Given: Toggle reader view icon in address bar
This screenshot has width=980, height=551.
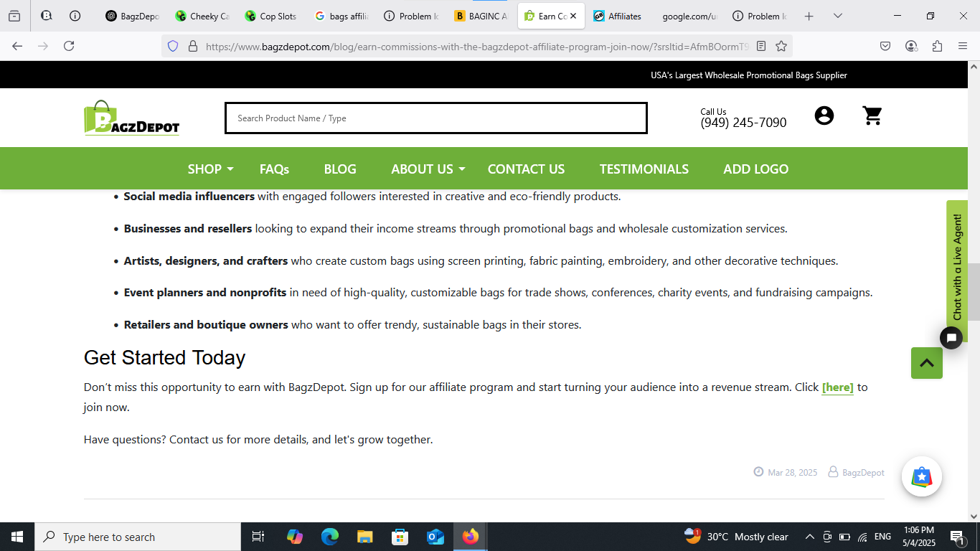Looking at the screenshot, I should point(761,46).
